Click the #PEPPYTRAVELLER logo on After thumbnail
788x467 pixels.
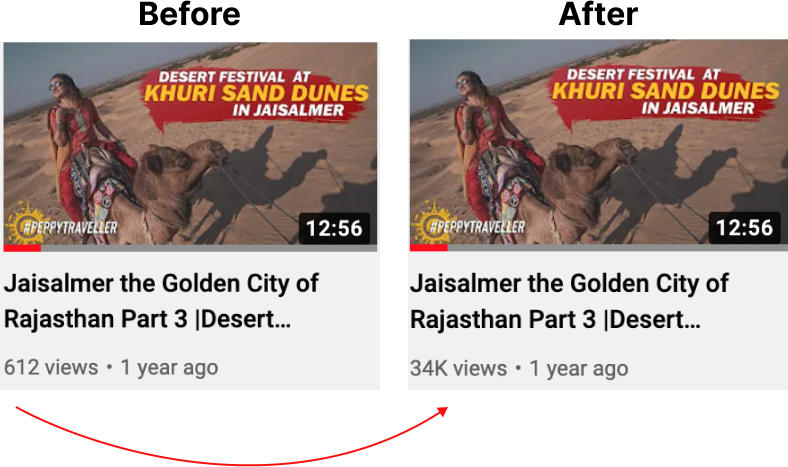[468, 224]
